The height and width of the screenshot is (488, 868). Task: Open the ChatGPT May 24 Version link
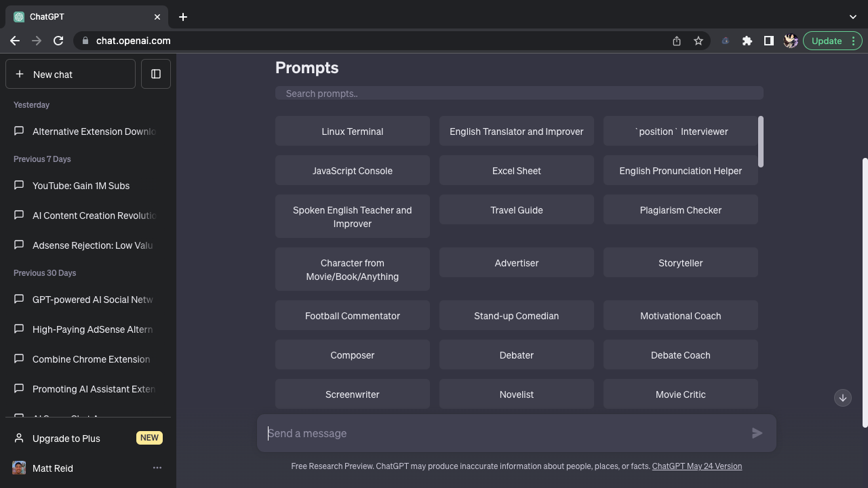click(x=697, y=466)
